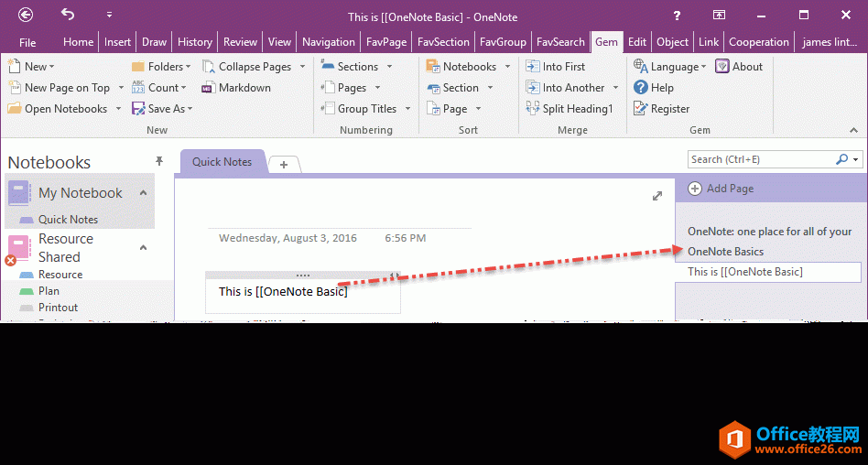
Task: Open the Language dropdown
Action: (x=670, y=67)
